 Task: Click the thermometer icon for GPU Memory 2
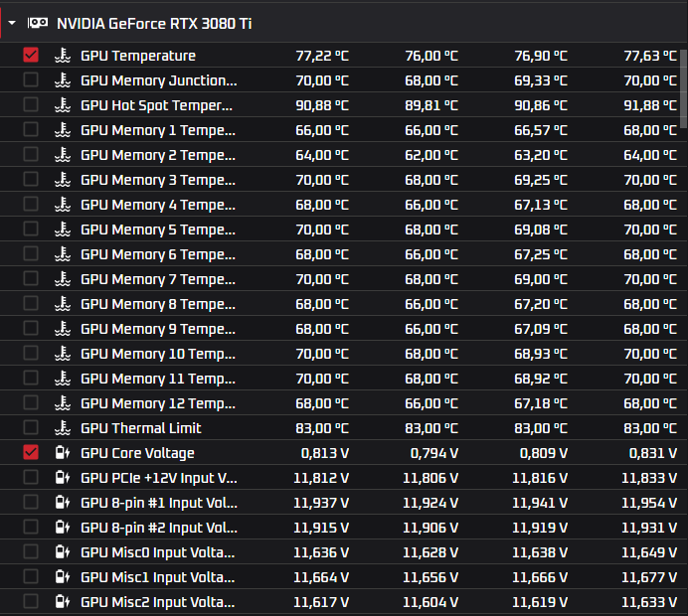(x=63, y=155)
